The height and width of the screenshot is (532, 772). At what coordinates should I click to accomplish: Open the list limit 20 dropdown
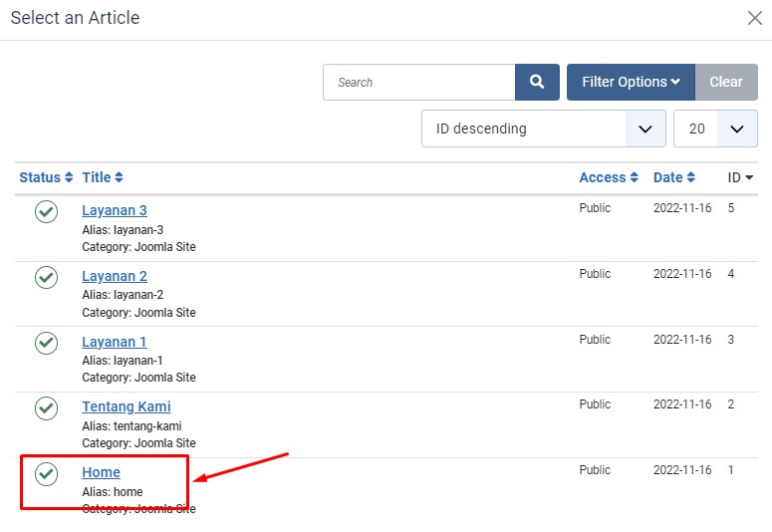[x=715, y=129]
